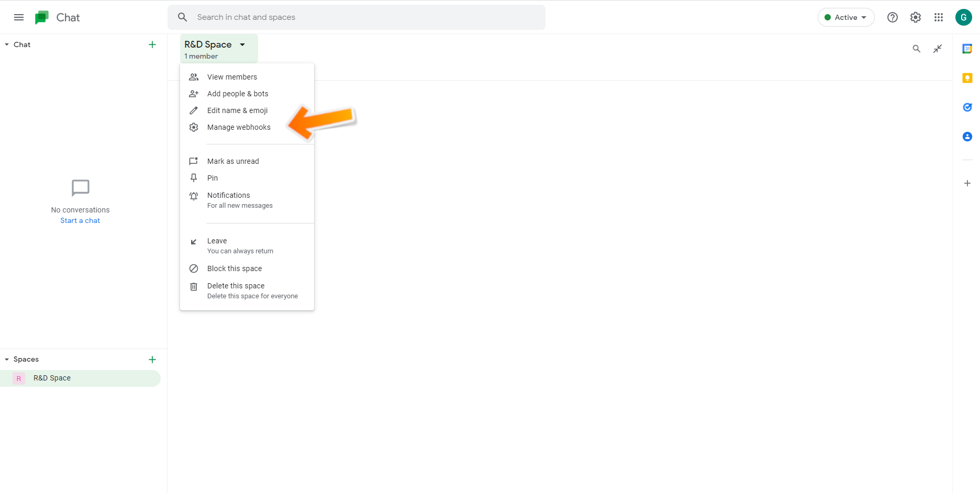Screen dimensions: 980x493
Task: Search within the R&D Space conversation
Action: (916, 49)
